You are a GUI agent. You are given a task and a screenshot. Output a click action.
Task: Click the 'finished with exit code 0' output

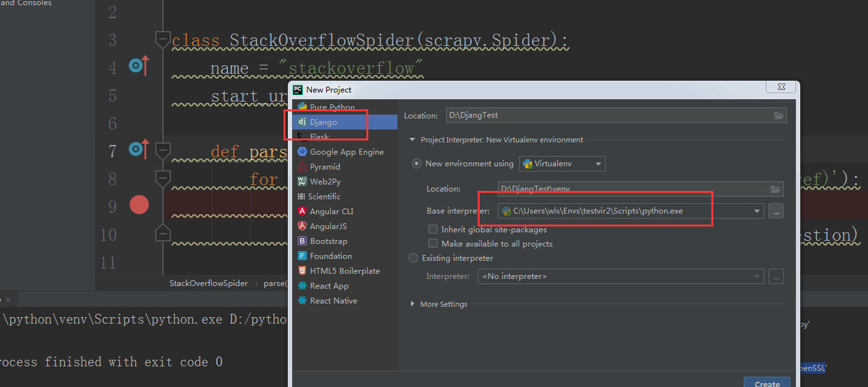133,362
